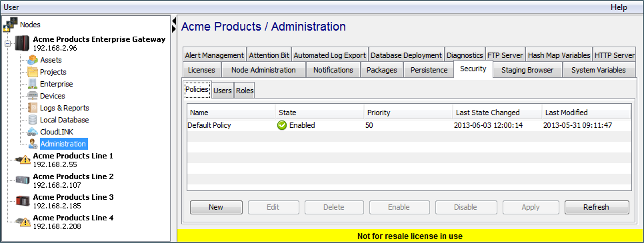Image resolution: width=644 pixels, height=243 pixels.
Task: Sort by the State column header
Action: [x=319, y=113]
